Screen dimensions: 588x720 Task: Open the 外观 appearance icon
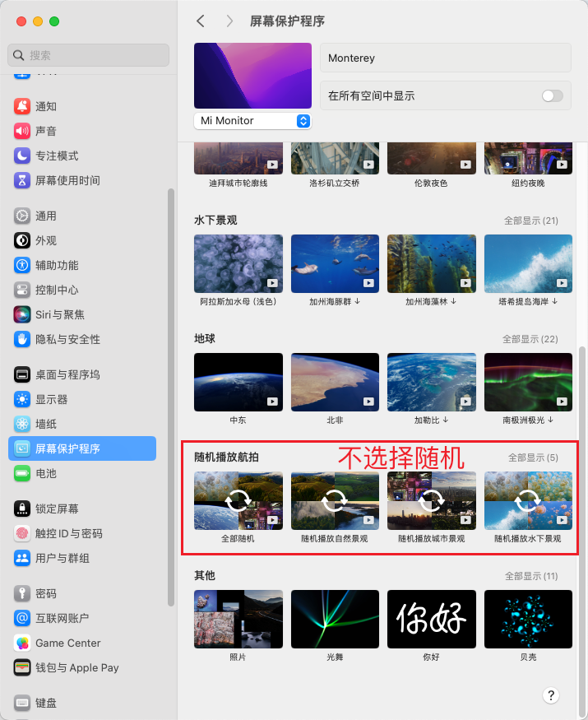pyautogui.click(x=22, y=240)
